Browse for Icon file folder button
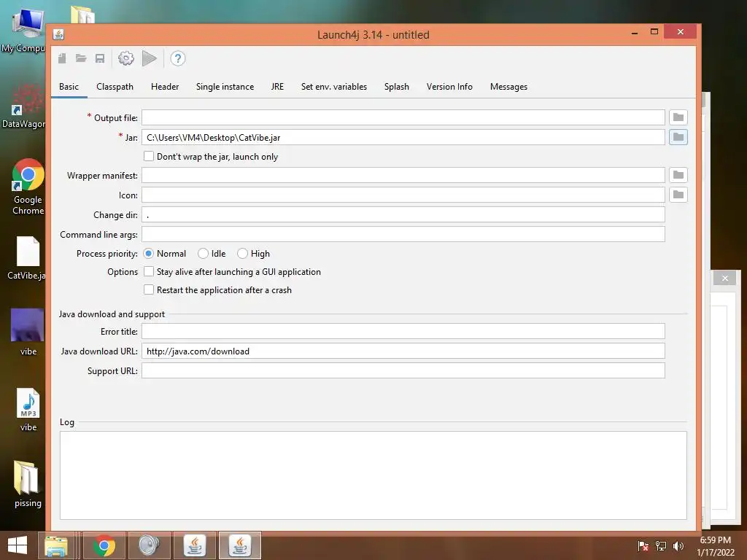747x560 pixels. click(x=678, y=195)
